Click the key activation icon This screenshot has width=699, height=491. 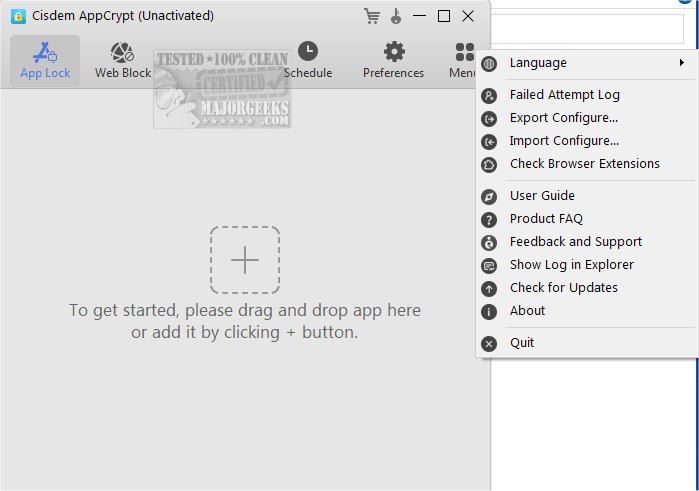[396, 16]
